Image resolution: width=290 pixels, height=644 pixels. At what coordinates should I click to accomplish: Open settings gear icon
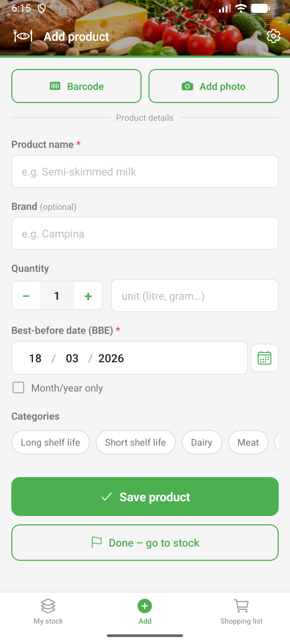point(273,36)
